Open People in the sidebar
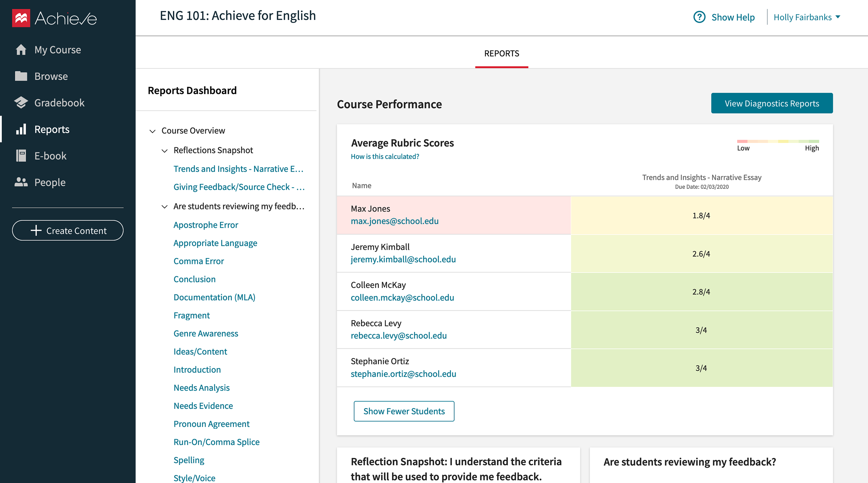 coord(50,182)
